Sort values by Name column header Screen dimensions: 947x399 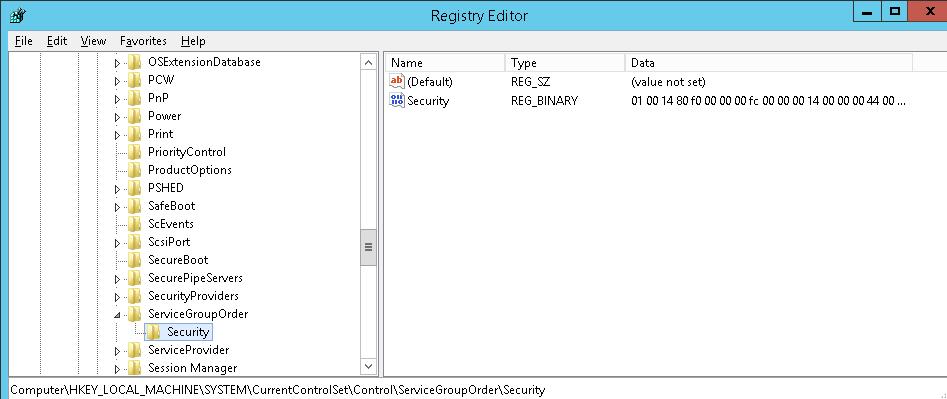[x=445, y=63]
